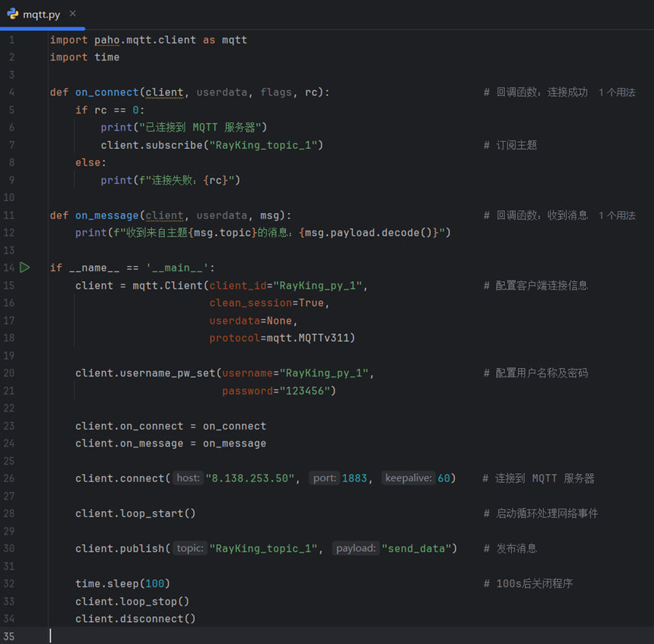Click the Python file icon on mqtt.py tab

12,14
